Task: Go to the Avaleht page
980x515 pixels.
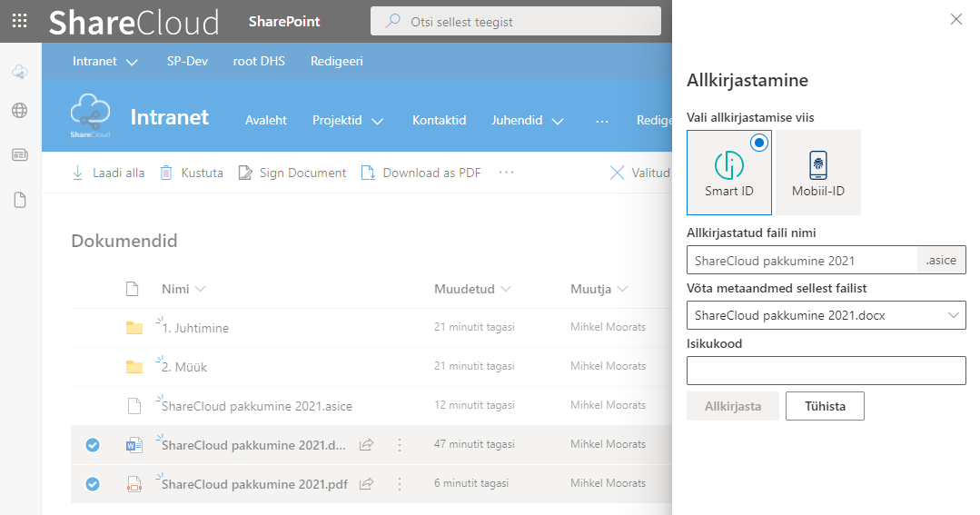Action: (x=265, y=120)
